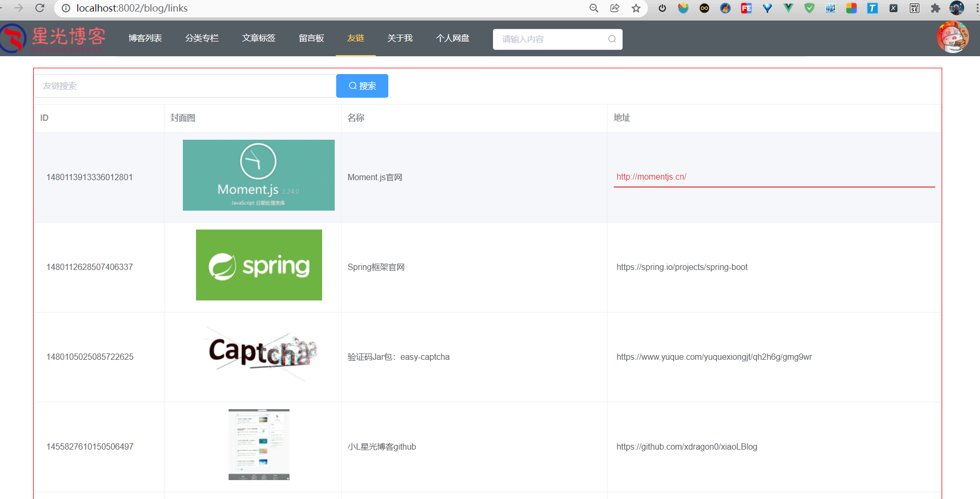This screenshot has height=499, width=980.
Task: Open the red FE extension icon
Action: coord(746,8)
